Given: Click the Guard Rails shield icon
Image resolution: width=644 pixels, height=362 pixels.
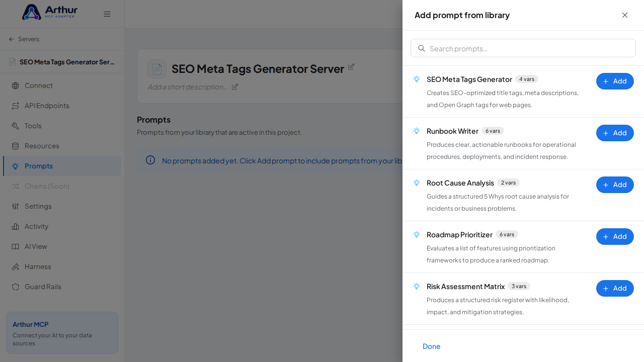Looking at the screenshot, I should (15, 287).
